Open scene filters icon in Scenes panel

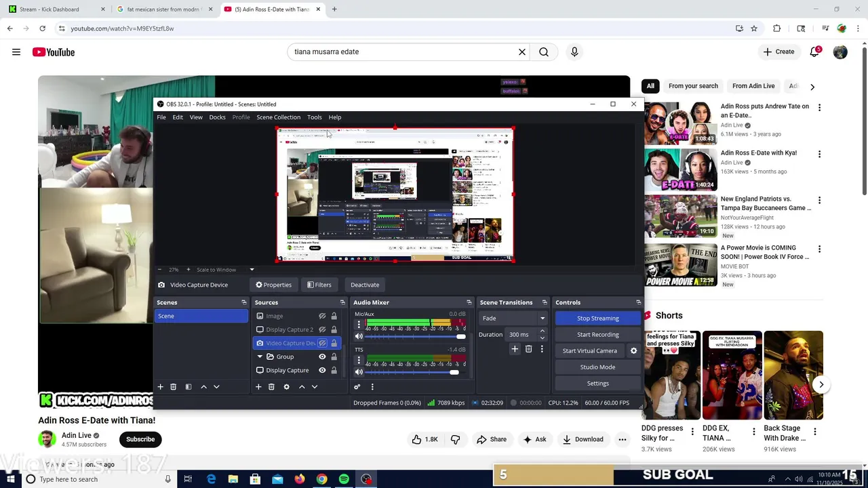[x=189, y=386]
